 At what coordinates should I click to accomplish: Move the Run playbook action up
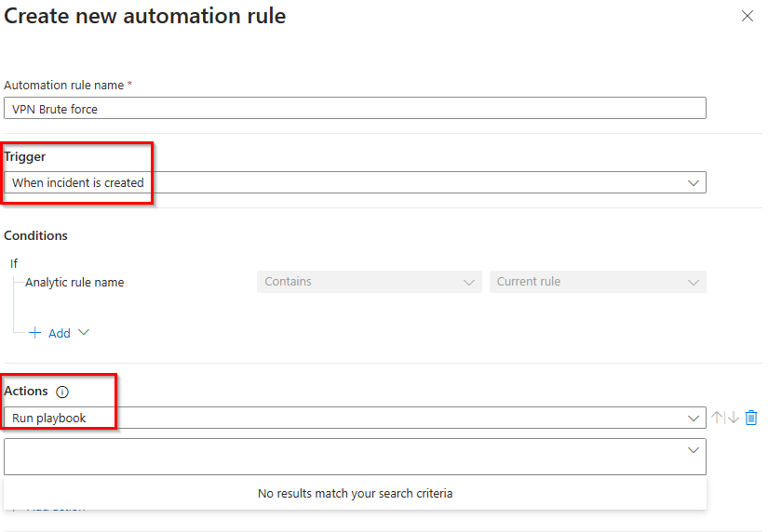pos(717,419)
